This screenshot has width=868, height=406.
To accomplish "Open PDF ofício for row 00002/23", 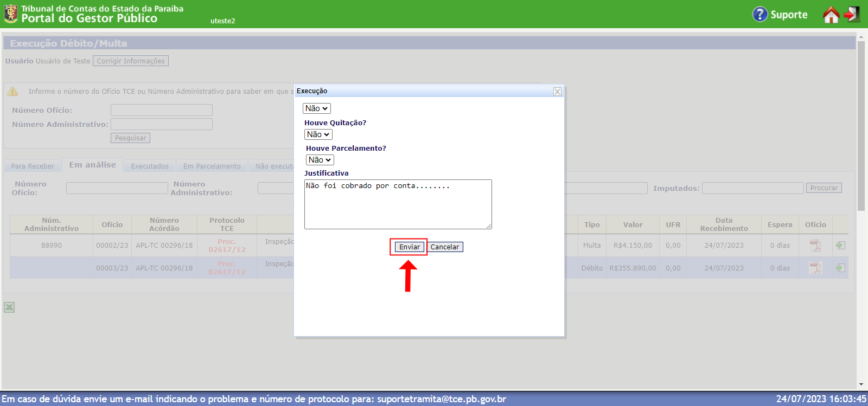I will [815, 246].
